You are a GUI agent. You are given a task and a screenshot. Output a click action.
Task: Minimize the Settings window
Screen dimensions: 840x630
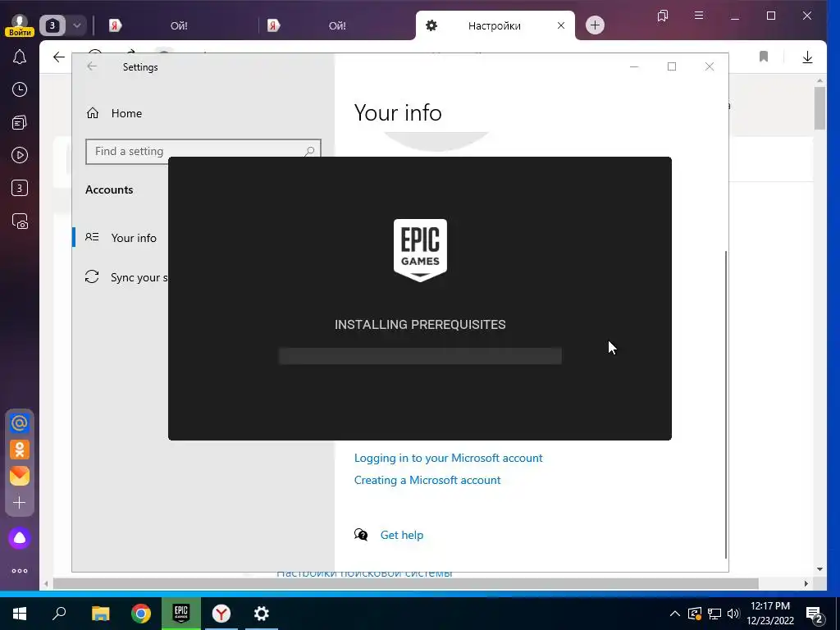click(634, 66)
